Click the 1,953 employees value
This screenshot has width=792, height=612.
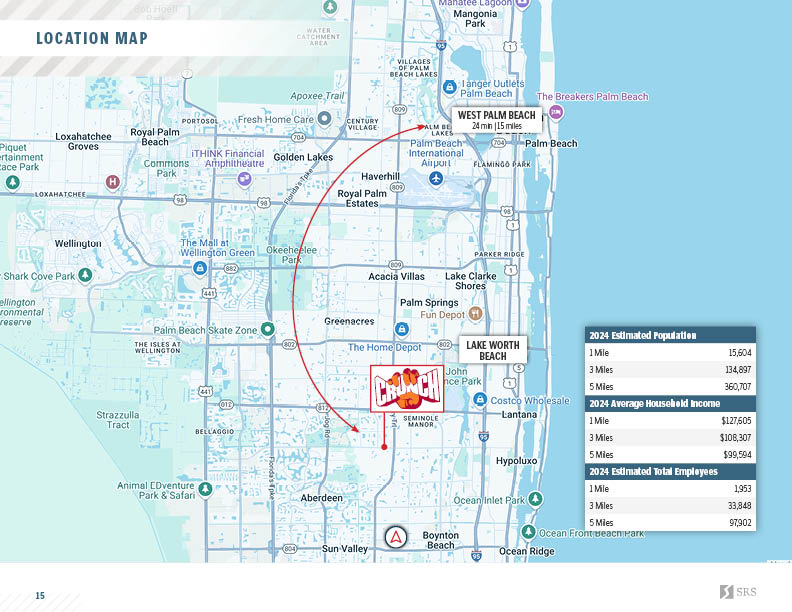[x=742, y=489]
